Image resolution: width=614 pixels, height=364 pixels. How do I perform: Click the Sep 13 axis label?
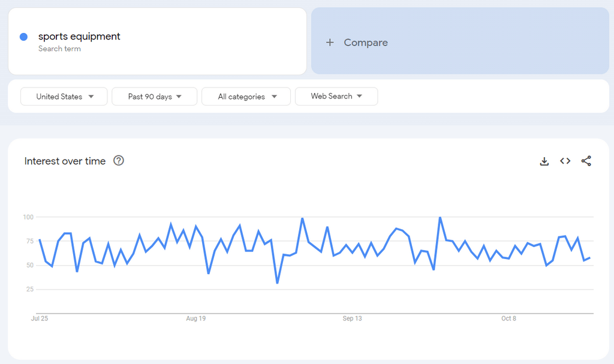352,318
